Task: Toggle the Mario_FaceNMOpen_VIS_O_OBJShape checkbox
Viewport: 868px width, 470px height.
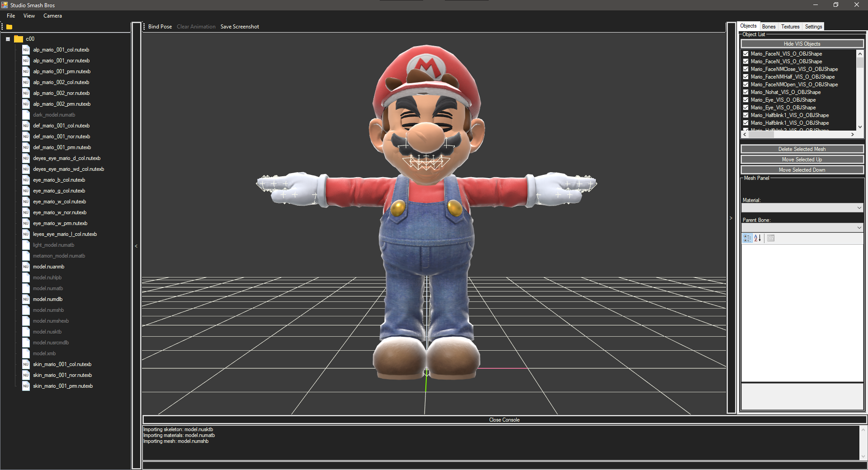Action: (x=746, y=85)
